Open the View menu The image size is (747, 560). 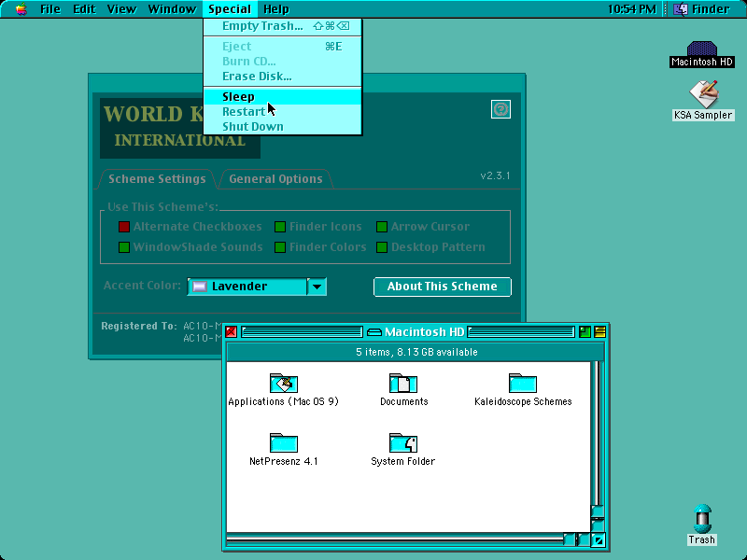click(x=121, y=9)
